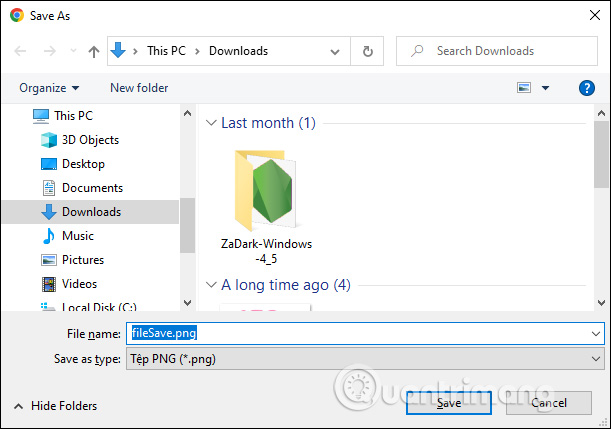Collapse the Last month group
This screenshot has width=611, height=429.
pyautogui.click(x=211, y=123)
